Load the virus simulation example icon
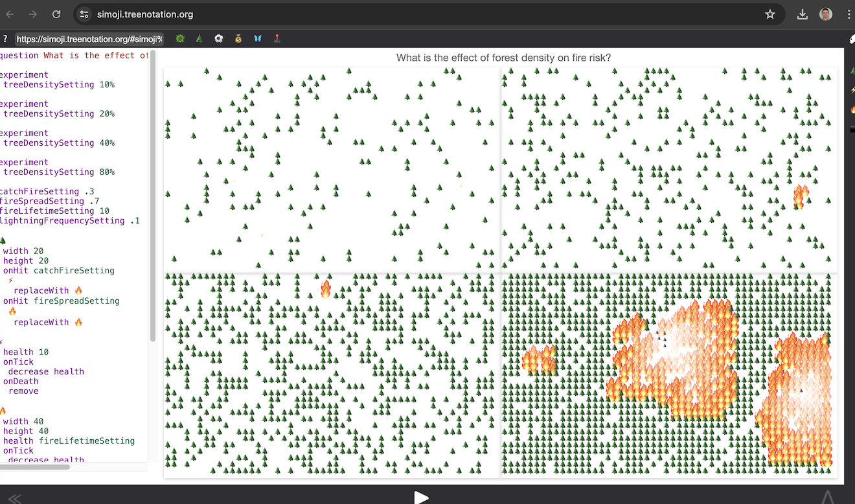This screenshot has width=855, height=504. (180, 39)
